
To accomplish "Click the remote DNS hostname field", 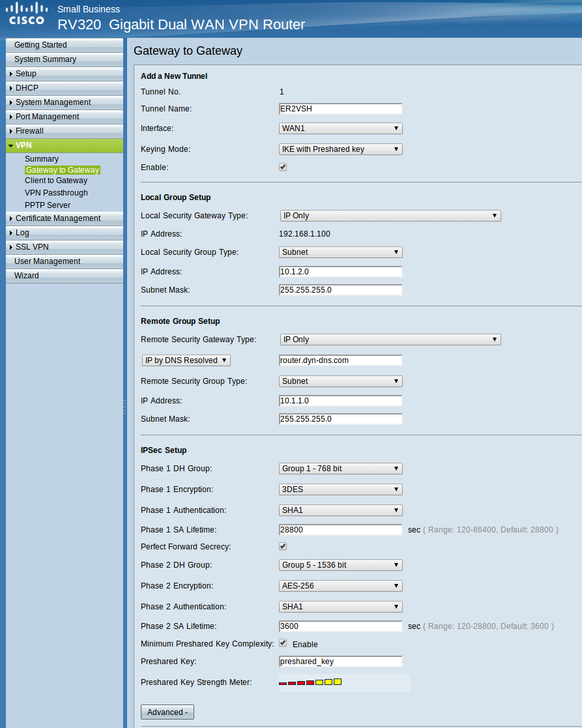I will (x=341, y=360).
